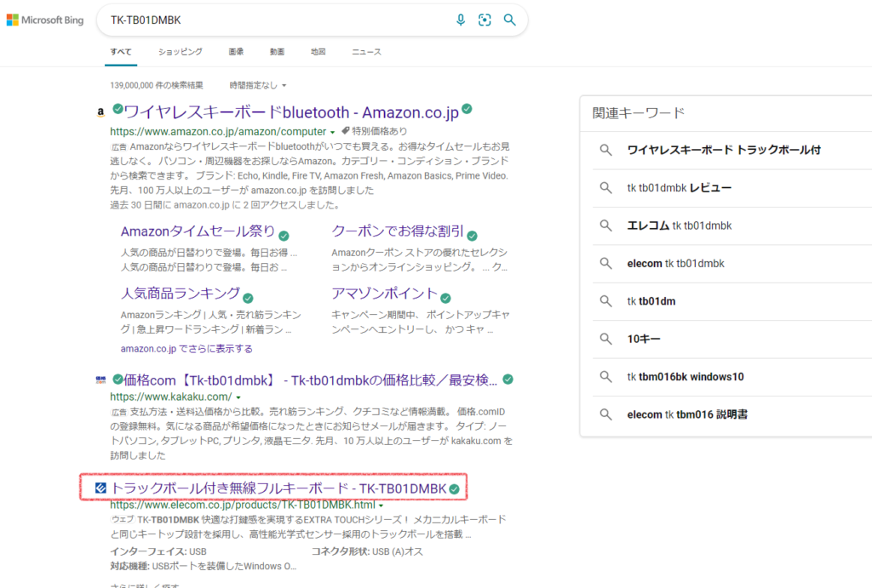872x588 pixels.
Task: Click search icon beside tk tb01dm keyword
Action: coord(605,301)
